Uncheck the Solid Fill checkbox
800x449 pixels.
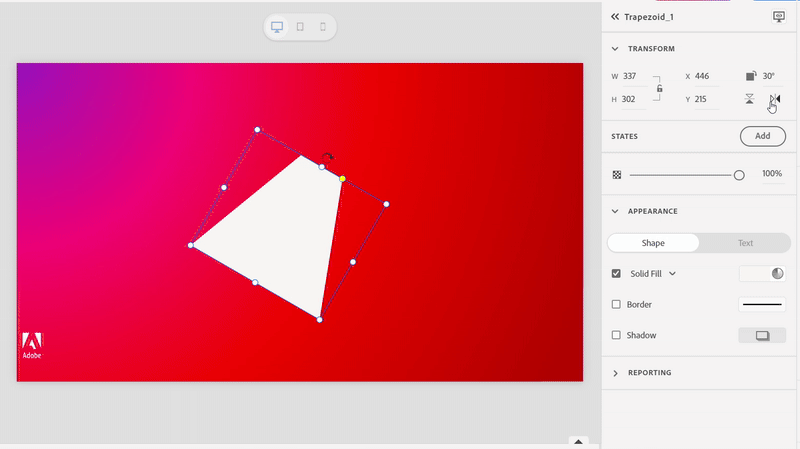click(x=616, y=273)
